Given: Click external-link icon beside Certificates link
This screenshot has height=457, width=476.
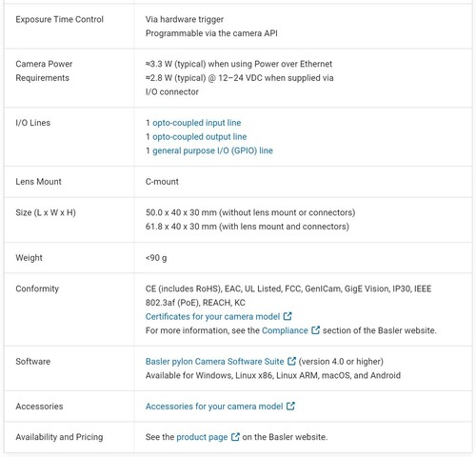Looking at the screenshot, I should 288,316.
